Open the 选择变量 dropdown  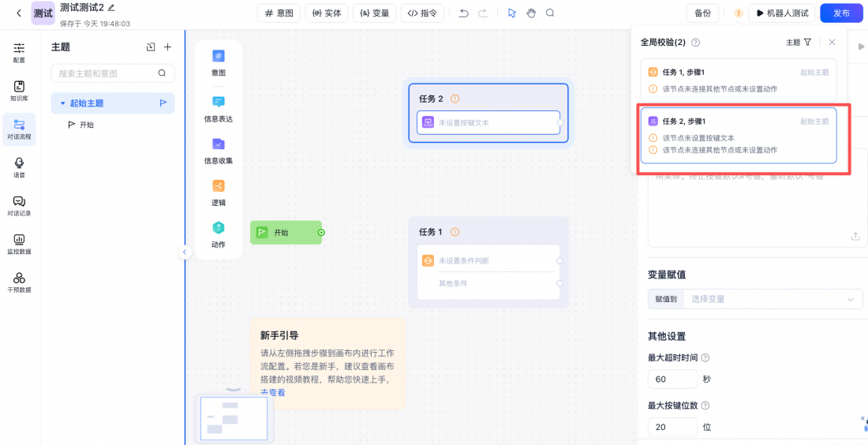coord(773,299)
